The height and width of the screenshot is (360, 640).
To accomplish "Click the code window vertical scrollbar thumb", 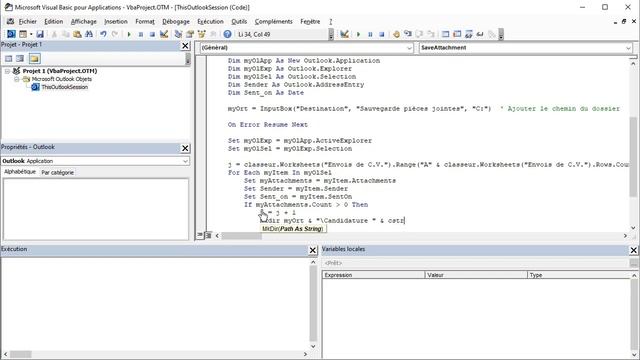I will tap(633, 156).
